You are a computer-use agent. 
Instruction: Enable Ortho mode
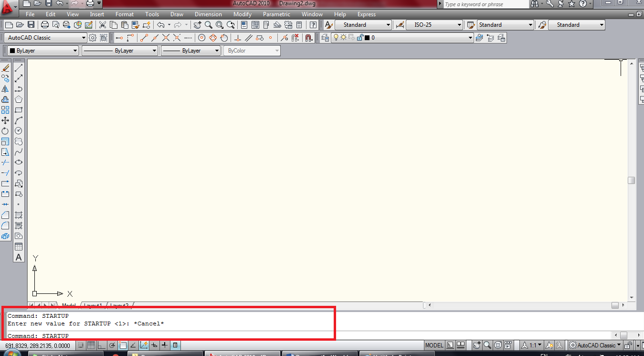point(102,345)
